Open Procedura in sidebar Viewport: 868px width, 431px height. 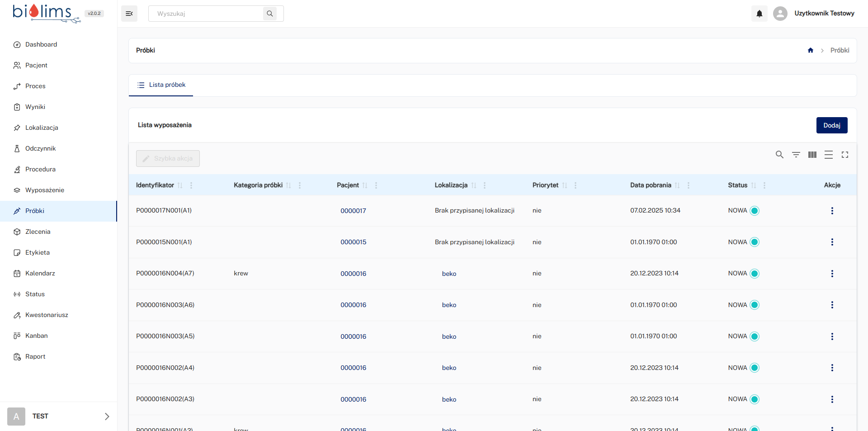coord(58,169)
